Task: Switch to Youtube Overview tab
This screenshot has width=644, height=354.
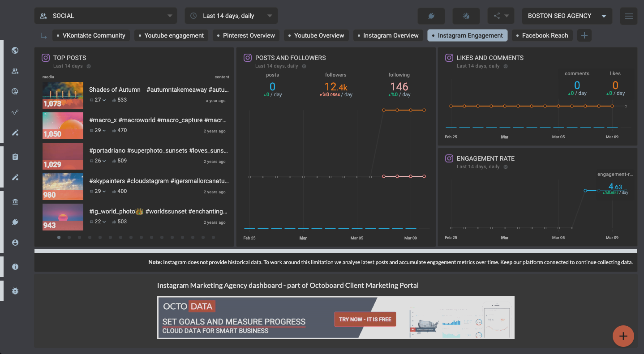Action: pyautogui.click(x=316, y=35)
